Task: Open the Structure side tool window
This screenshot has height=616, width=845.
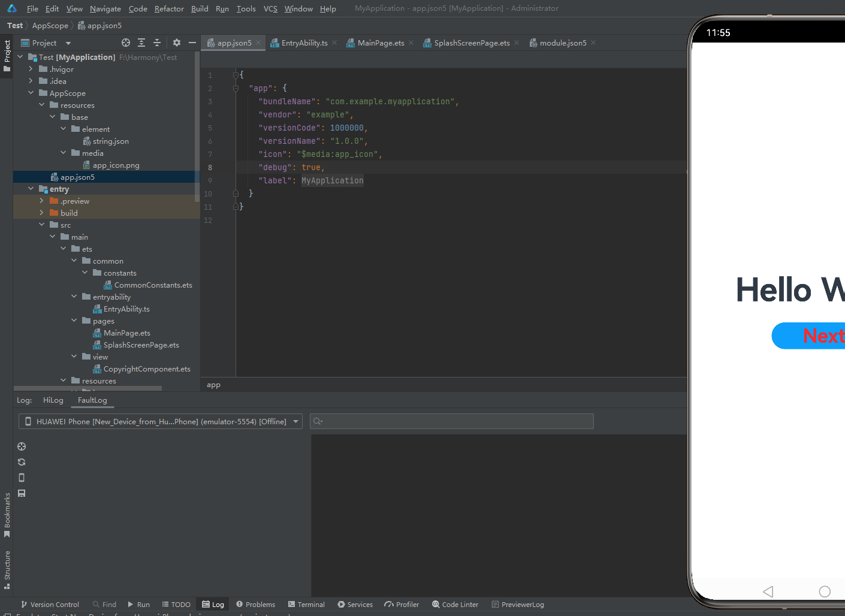Action: point(7,570)
